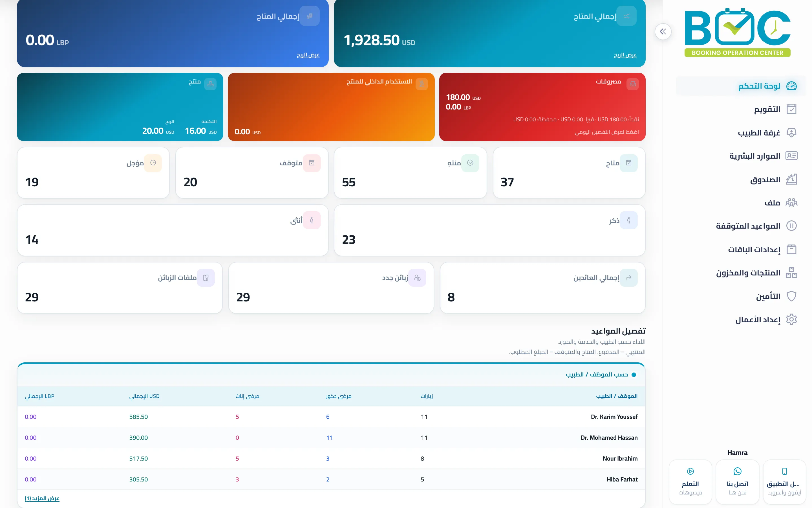This screenshot has height=508, width=812.
Task: Click عرض الربح link on the USD card
Action: (x=625, y=55)
